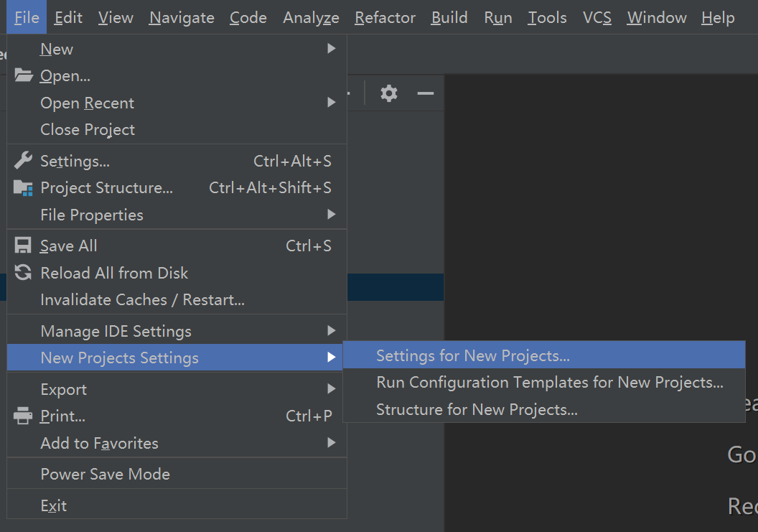Viewport: 758px width, 532px height.
Task: Choose Close Project from File menu
Action: coord(88,130)
